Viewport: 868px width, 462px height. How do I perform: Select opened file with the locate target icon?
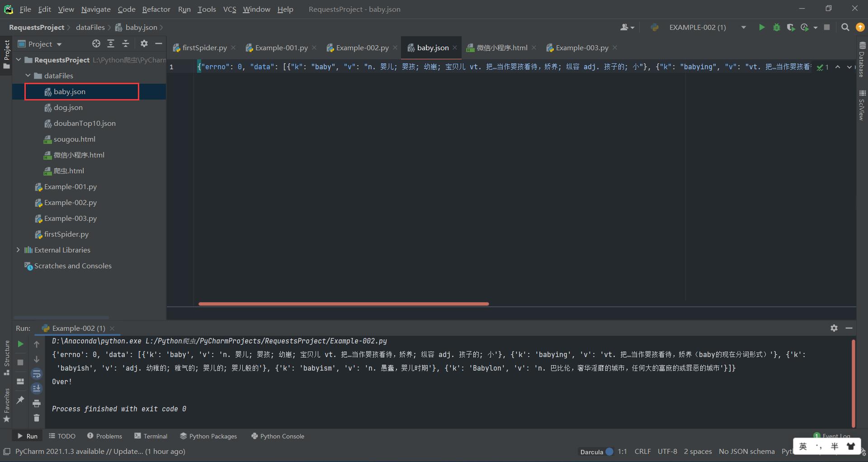coord(96,44)
